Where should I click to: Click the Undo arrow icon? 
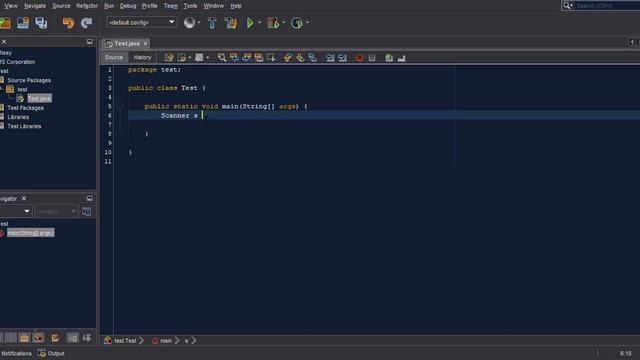[68, 23]
